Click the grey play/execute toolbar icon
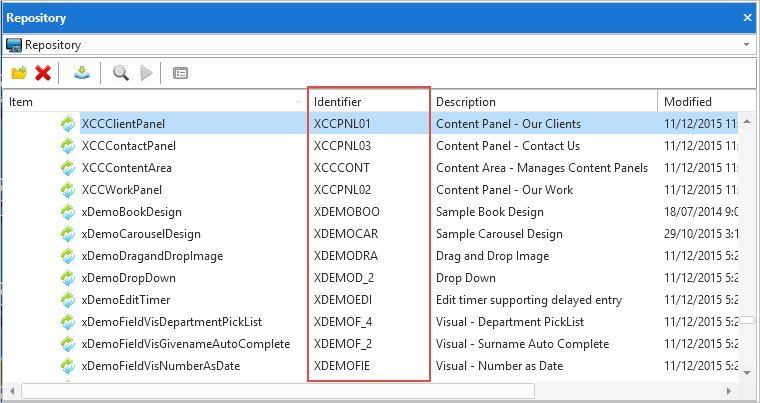 [x=147, y=73]
